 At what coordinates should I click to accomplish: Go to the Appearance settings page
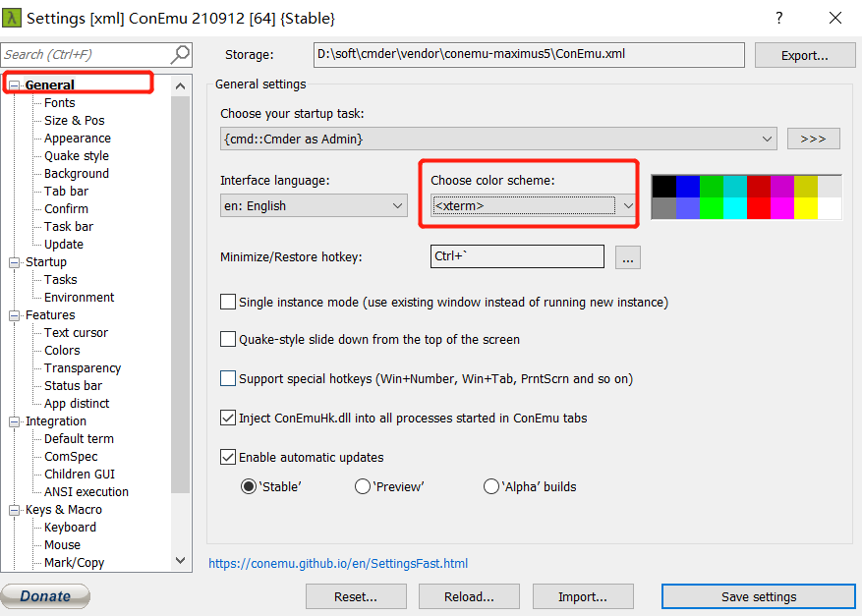point(78,139)
